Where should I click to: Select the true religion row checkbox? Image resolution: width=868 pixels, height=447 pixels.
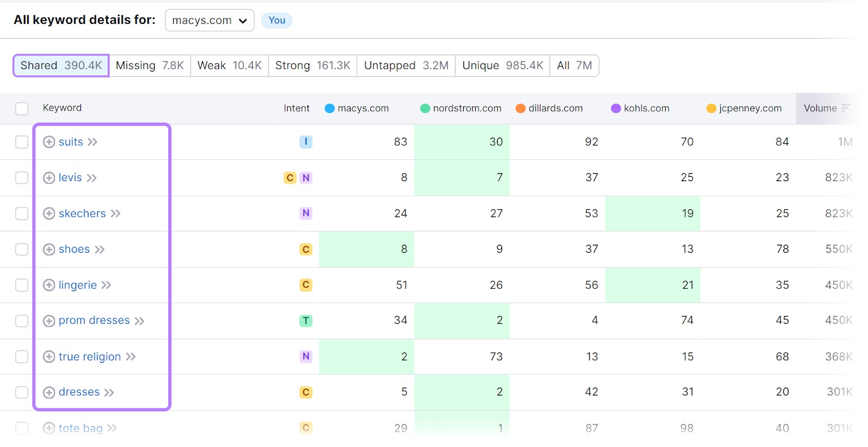pyautogui.click(x=22, y=357)
